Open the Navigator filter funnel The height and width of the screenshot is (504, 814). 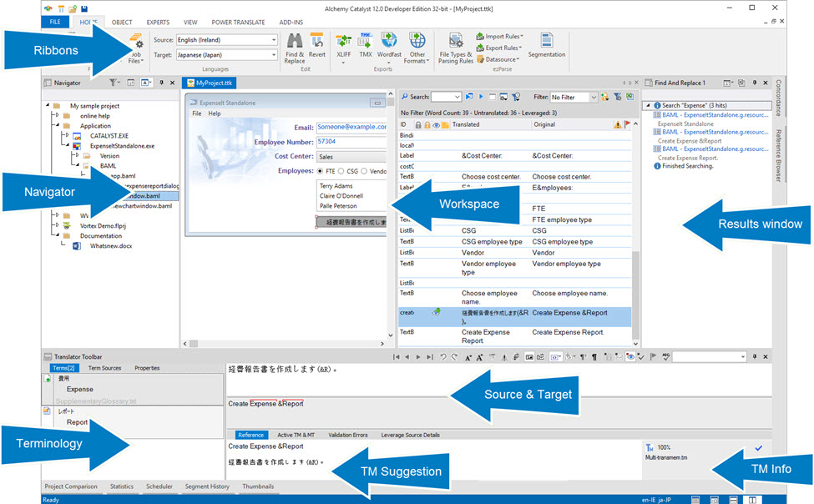tap(114, 83)
